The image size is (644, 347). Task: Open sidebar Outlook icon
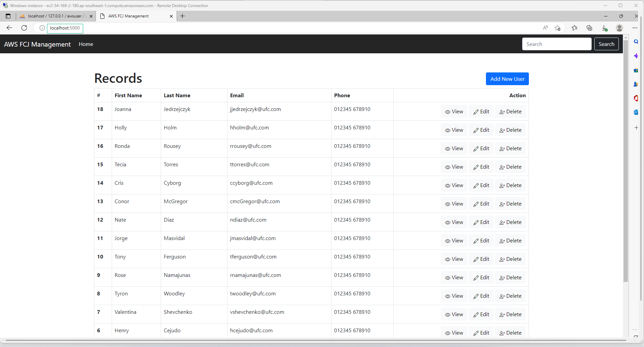click(636, 112)
